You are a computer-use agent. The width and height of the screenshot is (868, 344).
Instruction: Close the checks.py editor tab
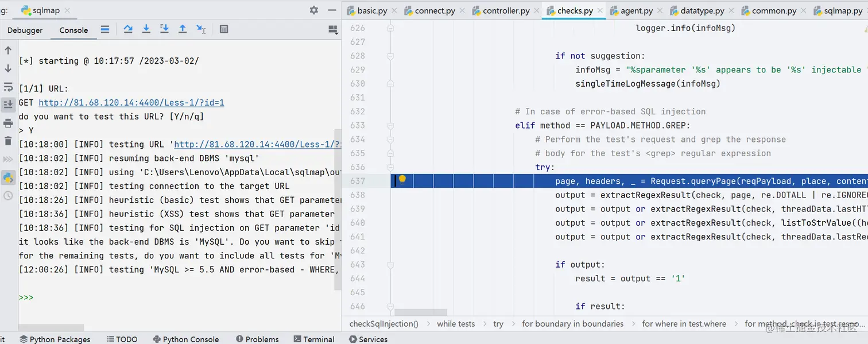(600, 11)
